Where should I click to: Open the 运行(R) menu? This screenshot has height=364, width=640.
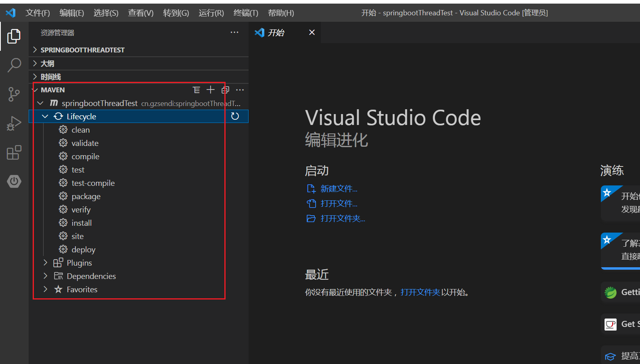pyautogui.click(x=211, y=13)
